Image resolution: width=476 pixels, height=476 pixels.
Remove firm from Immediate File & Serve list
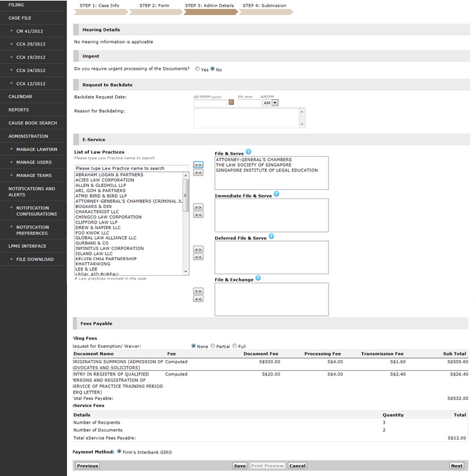[198, 214]
